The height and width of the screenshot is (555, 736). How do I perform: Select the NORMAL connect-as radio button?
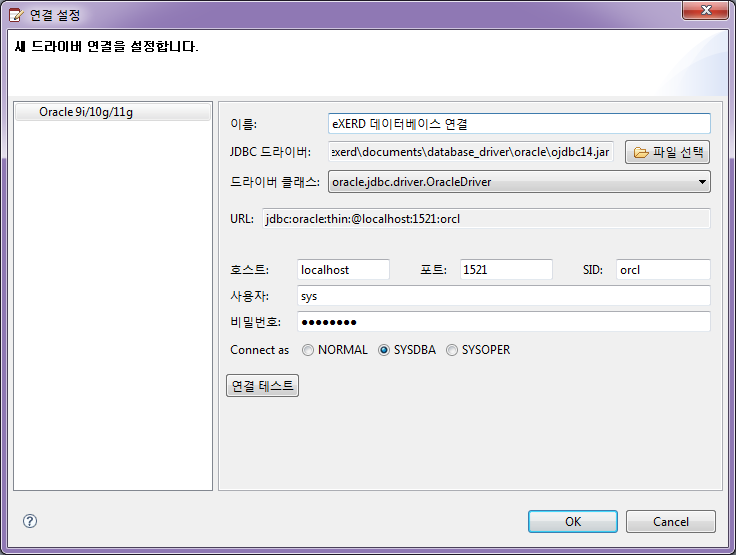[x=308, y=350]
